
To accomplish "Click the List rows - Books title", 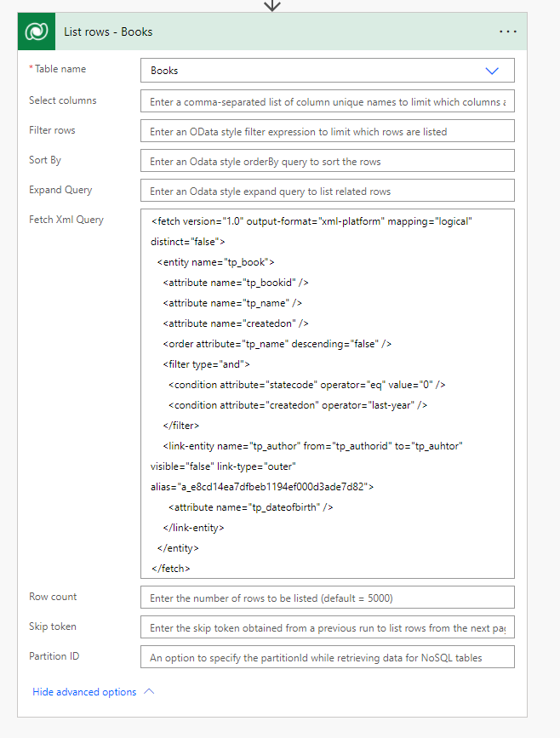I will (x=108, y=31).
